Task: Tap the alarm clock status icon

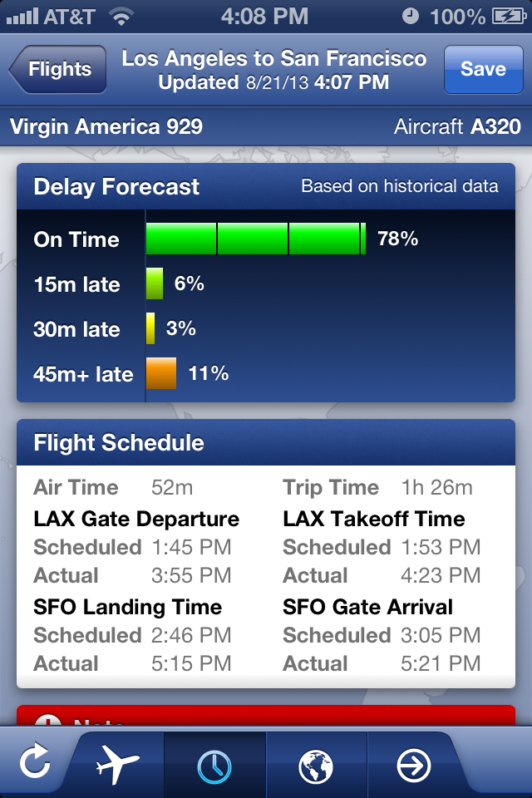Action: pyautogui.click(x=411, y=17)
